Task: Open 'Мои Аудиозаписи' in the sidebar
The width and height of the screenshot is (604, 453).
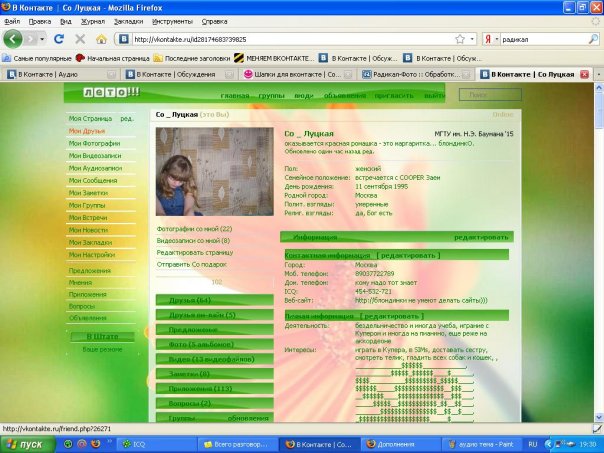Action: [x=95, y=168]
